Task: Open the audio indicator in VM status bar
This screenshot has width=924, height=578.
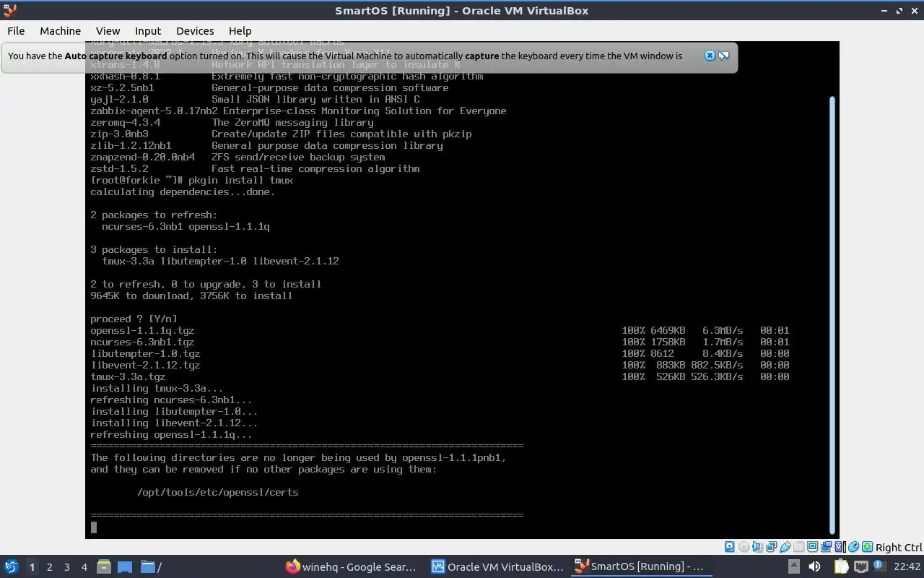Action: [x=757, y=547]
